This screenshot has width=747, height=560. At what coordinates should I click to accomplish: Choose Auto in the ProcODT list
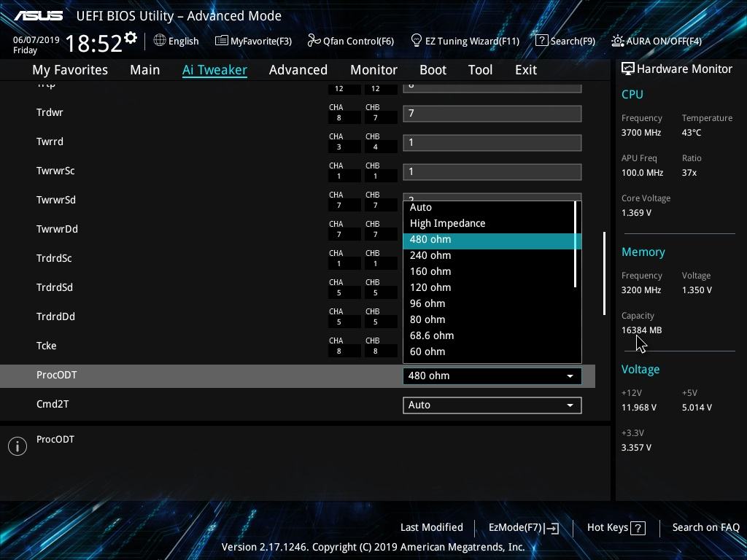pyautogui.click(x=489, y=208)
